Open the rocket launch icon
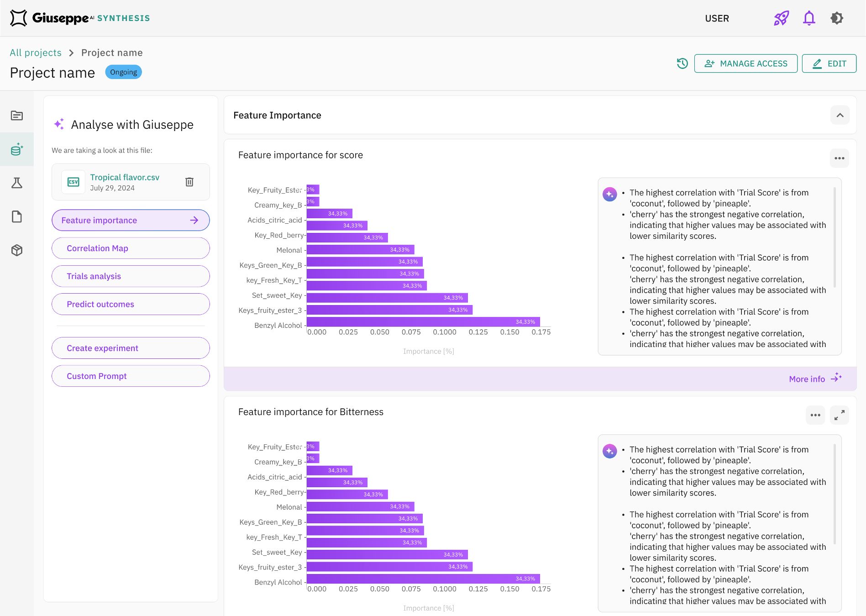 click(x=781, y=18)
